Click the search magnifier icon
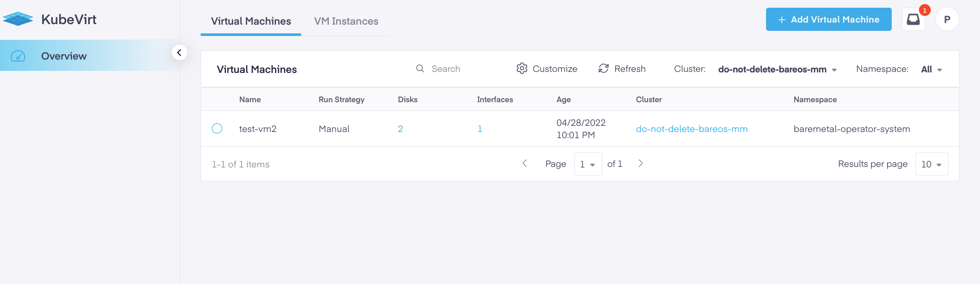Image resolution: width=980 pixels, height=284 pixels. pos(420,69)
